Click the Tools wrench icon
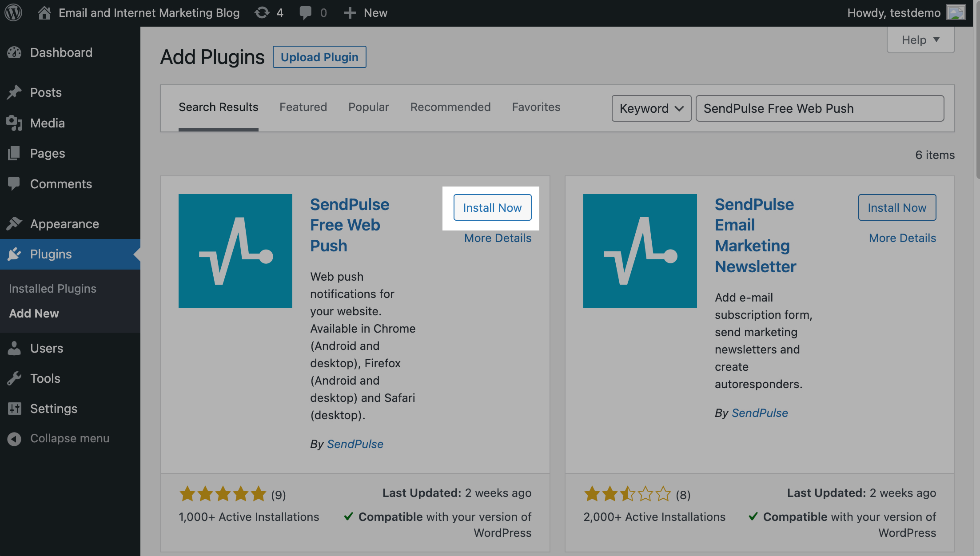 click(14, 378)
